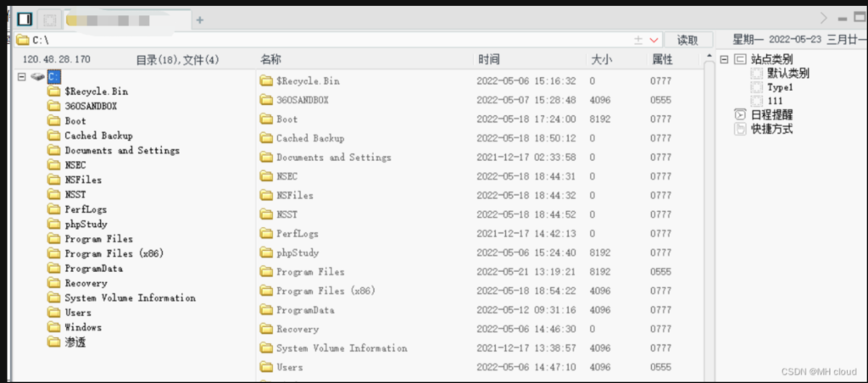Viewport: 868px width, 383px height.
Task: Select System Volume Information in file list
Action: coord(342,348)
